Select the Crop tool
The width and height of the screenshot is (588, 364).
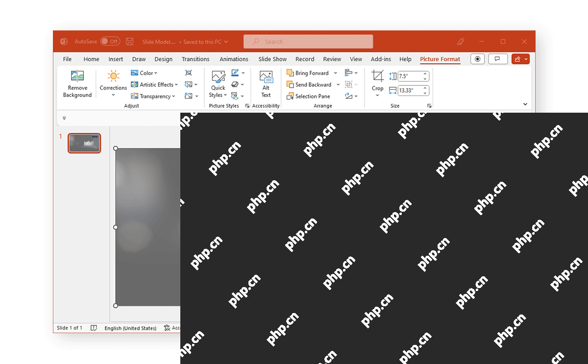(x=377, y=76)
